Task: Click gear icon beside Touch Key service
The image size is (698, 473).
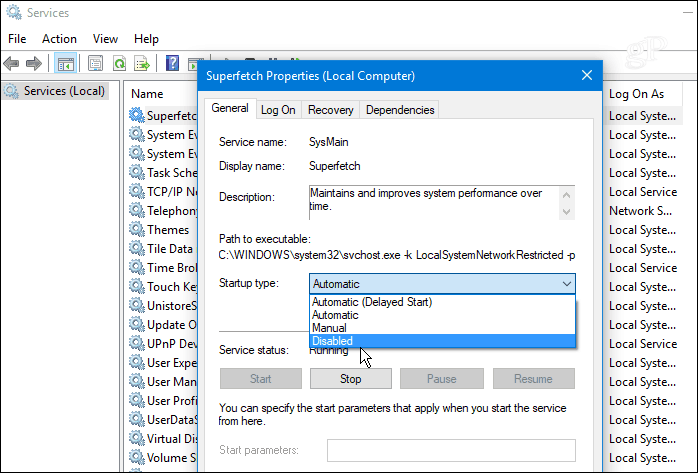Action: (137, 286)
